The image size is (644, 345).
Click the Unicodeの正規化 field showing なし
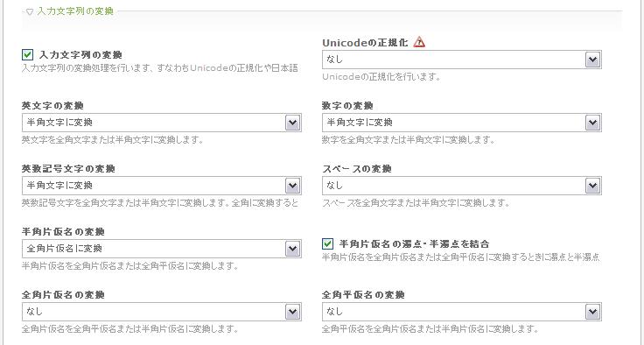462,60
